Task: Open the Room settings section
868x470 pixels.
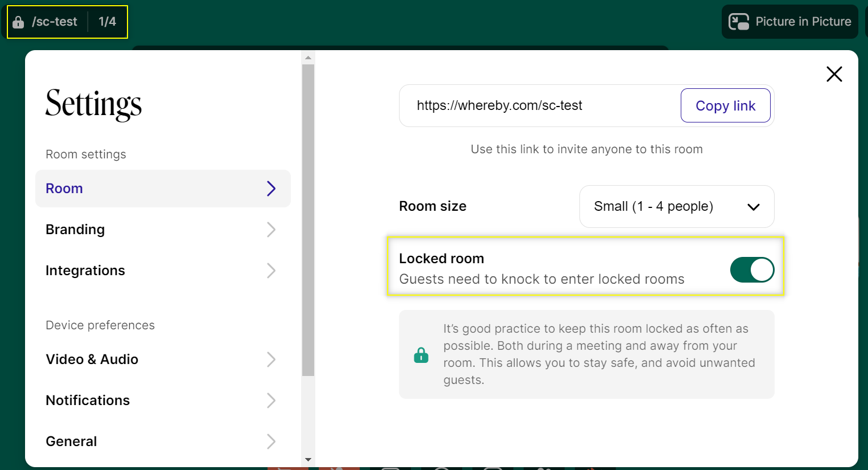Action: pyautogui.click(x=163, y=189)
